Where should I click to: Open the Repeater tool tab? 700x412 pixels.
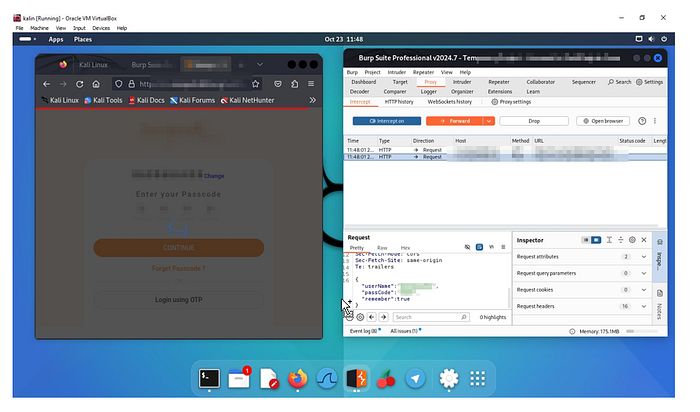[x=499, y=82]
